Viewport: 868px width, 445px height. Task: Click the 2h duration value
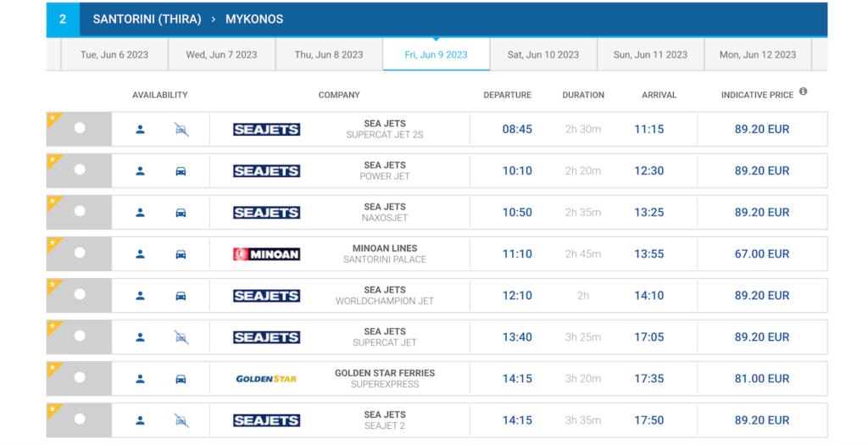(x=583, y=296)
